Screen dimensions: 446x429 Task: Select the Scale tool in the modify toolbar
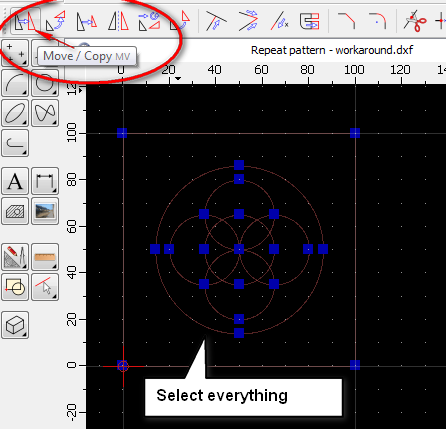[x=87, y=21]
